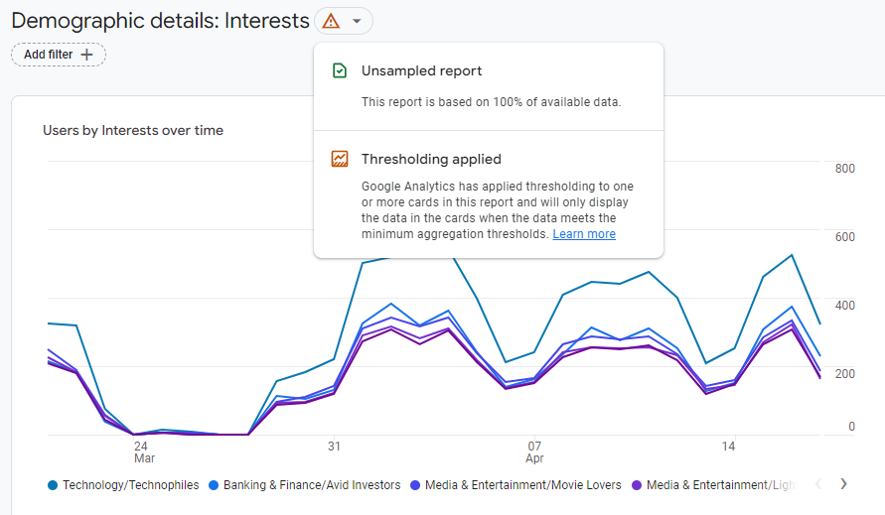Click the 0 y-axis value
The height and width of the screenshot is (515, 885).
[851, 426]
